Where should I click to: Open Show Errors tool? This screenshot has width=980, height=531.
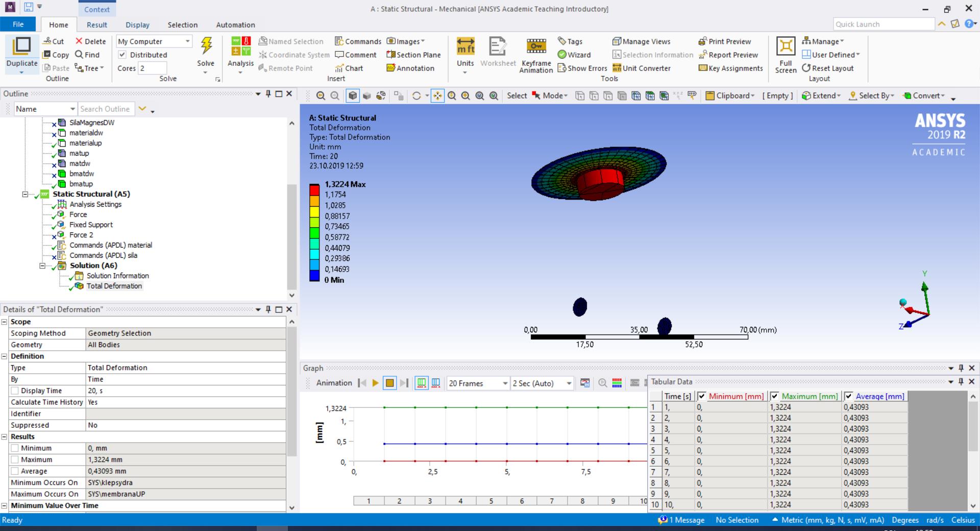point(582,68)
